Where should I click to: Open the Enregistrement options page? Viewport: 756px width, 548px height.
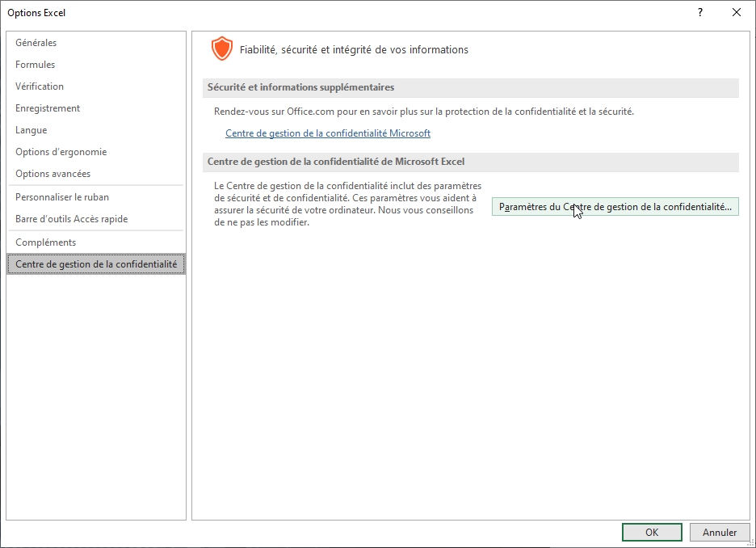(x=47, y=107)
